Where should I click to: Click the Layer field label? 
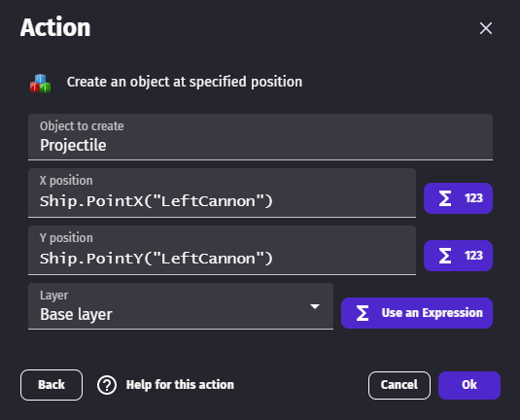[54, 296]
